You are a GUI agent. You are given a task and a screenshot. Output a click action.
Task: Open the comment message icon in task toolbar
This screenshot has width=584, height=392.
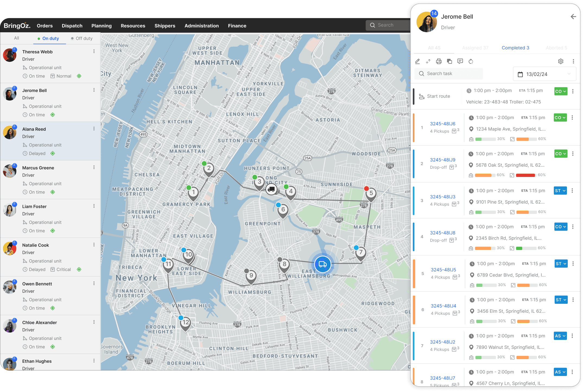pyautogui.click(x=460, y=61)
